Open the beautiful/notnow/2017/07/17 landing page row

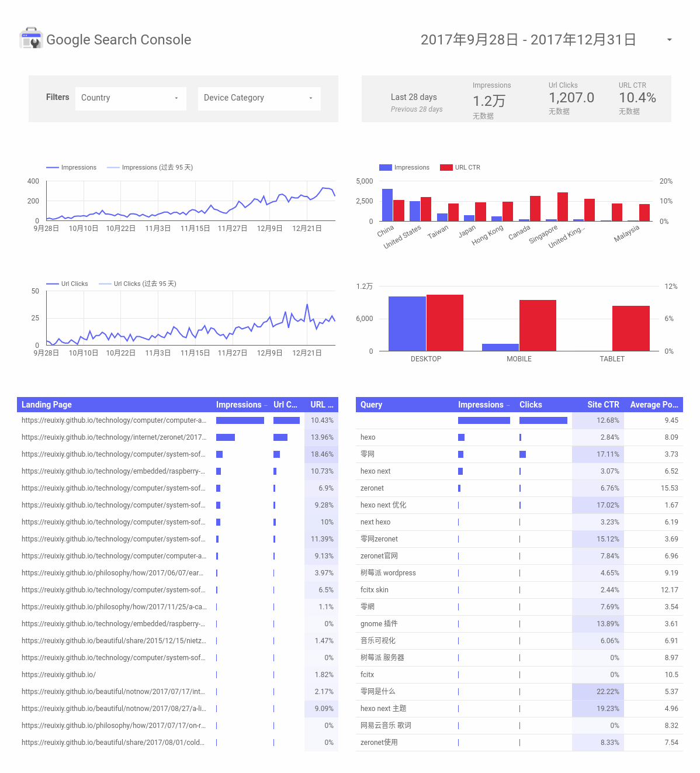click(x=178, y=692)
